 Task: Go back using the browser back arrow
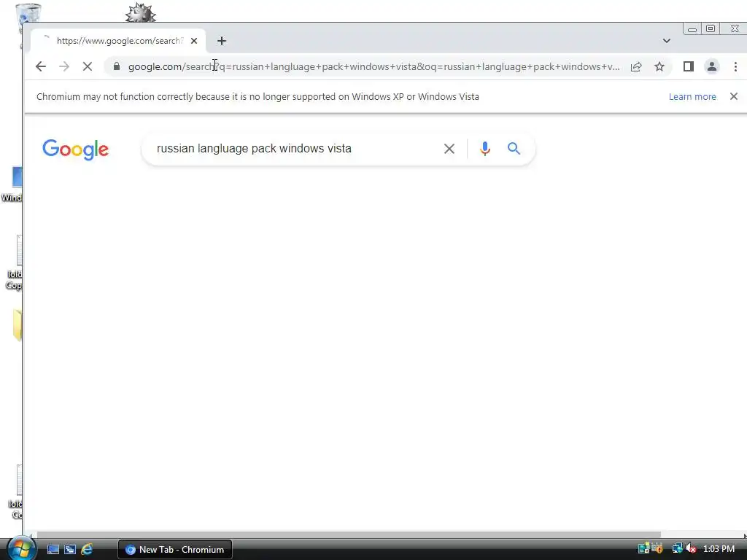tap(41, 66)
